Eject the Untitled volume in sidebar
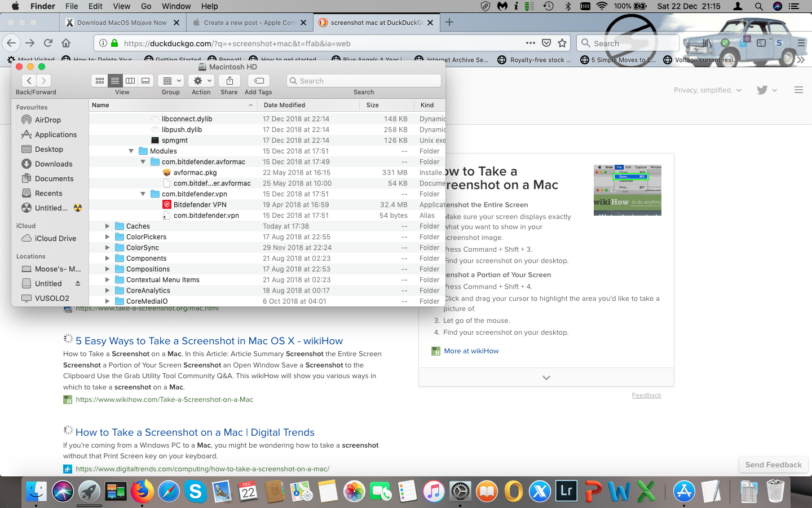Viewport: 812px width, 508px height. pos(78,283)
